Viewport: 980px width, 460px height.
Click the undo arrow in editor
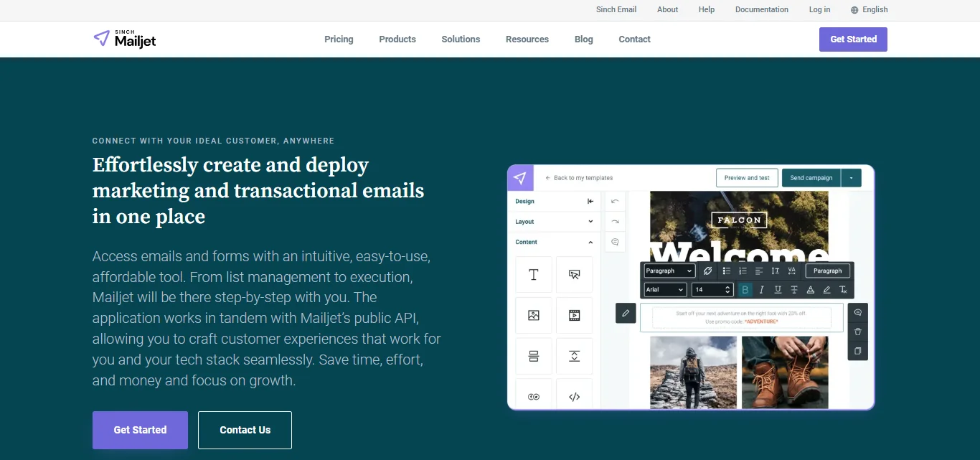pos(615,202)
